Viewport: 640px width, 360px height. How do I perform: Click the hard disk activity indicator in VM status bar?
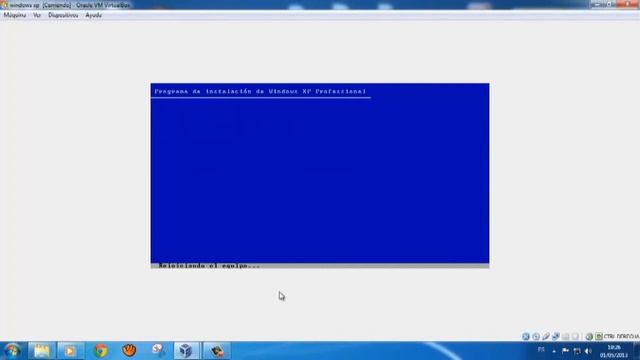[526, 336]
